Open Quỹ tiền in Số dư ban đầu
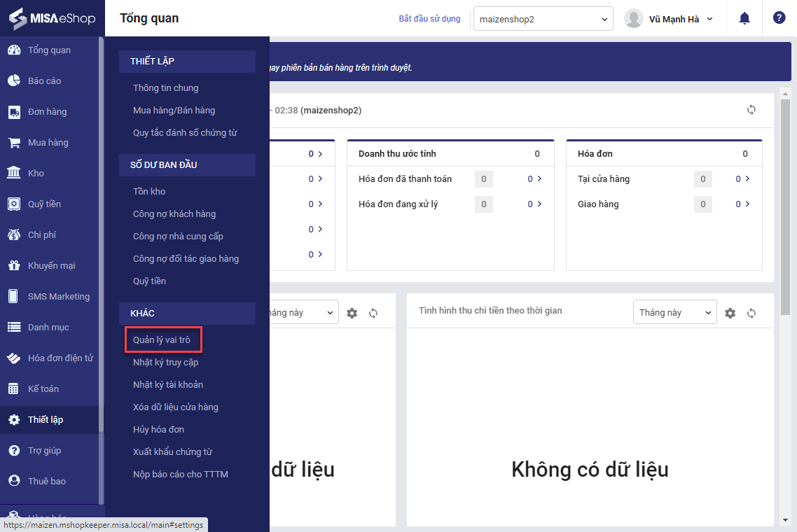The image size is (797, 532). (149, 281)
